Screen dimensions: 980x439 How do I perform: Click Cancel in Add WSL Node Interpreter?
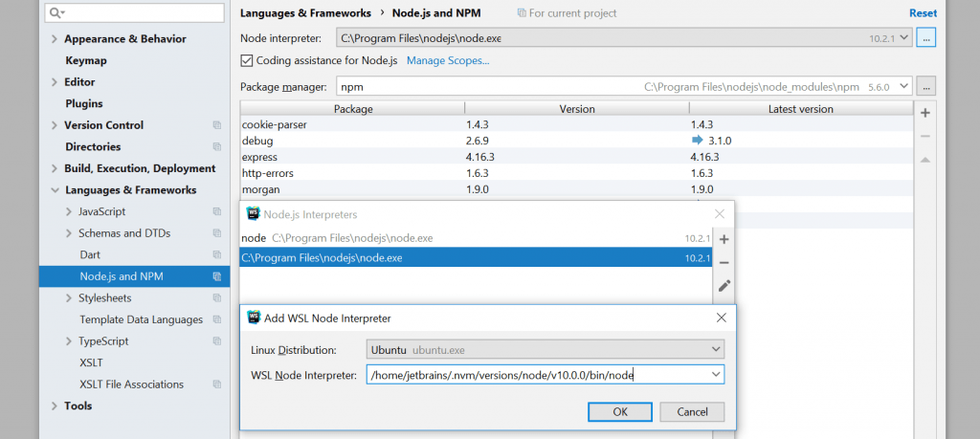click(692, 411)
